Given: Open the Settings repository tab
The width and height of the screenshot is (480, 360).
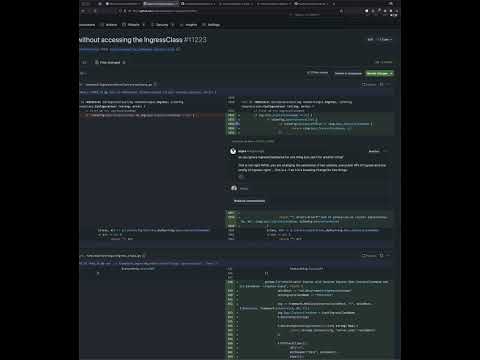Looking at the screenshot, I should pyautogui.click(x=211, y=25).
